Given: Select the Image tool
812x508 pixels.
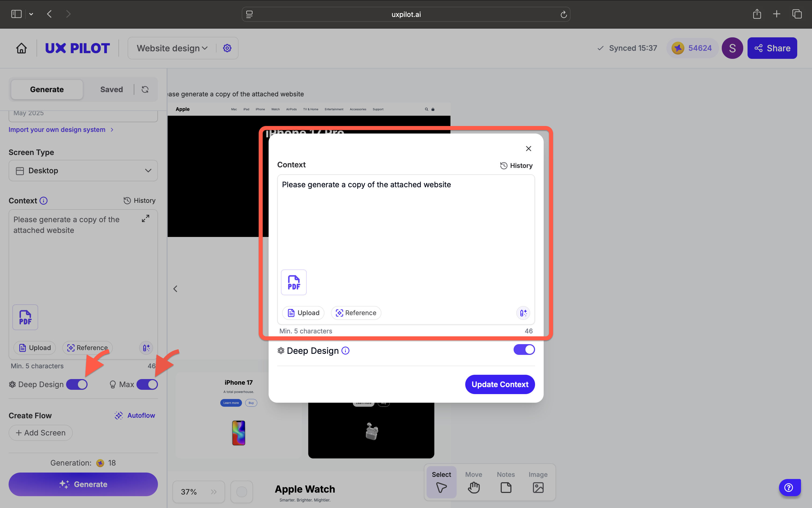Looking at the screenshot, I should click(538, 482).
